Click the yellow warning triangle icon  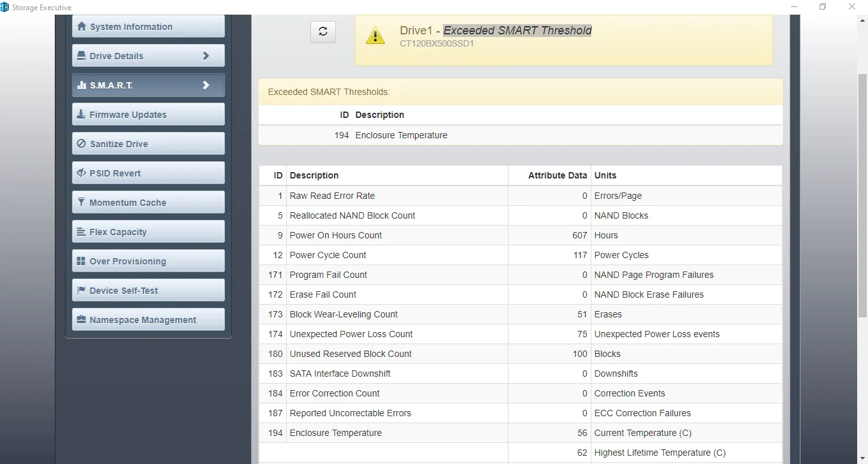[x=375, y=36]
